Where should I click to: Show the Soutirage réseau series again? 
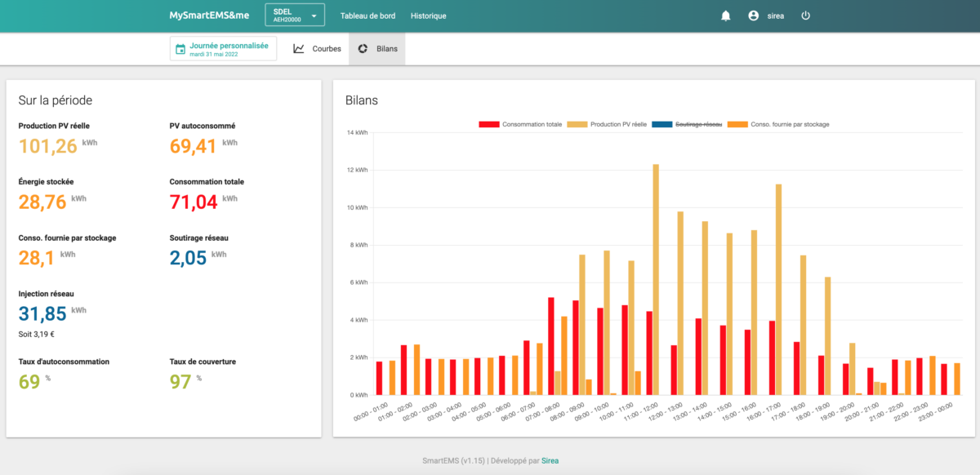pyautogui.click(x=688, y=124)
